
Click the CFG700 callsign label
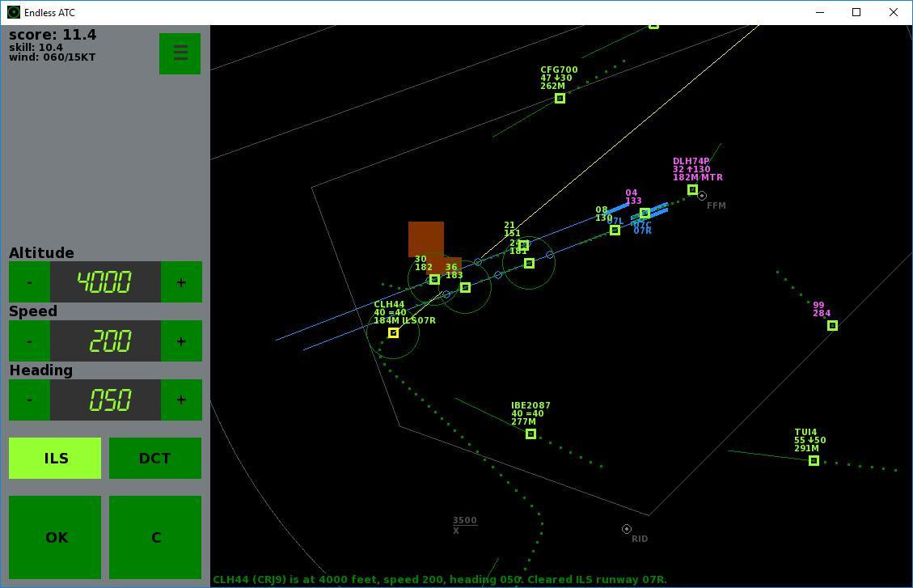click(559, 70)
